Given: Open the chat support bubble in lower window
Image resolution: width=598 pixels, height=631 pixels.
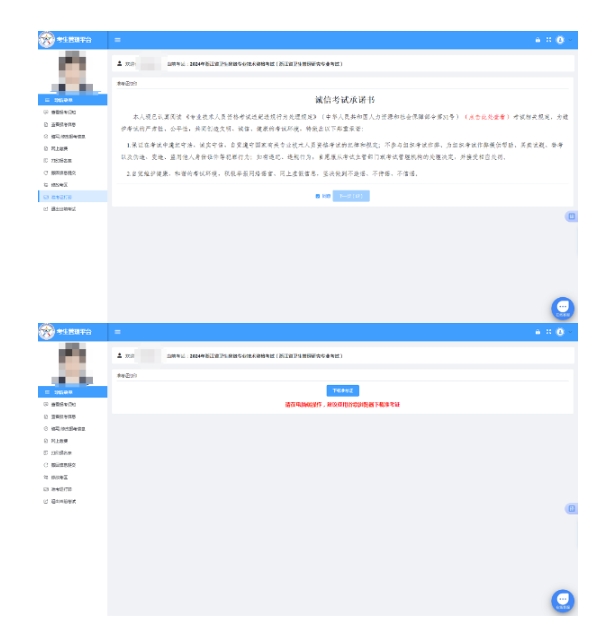Looking at the screenshot, I should [563, 601].
